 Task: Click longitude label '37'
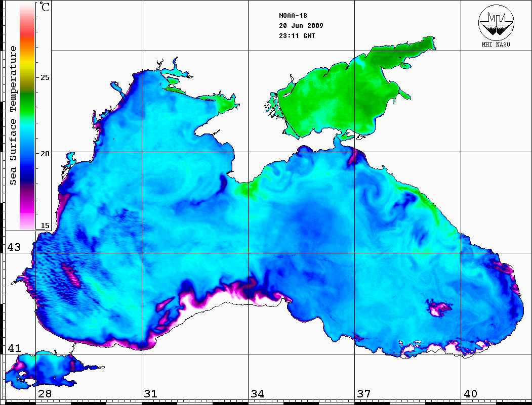[364, 394]
